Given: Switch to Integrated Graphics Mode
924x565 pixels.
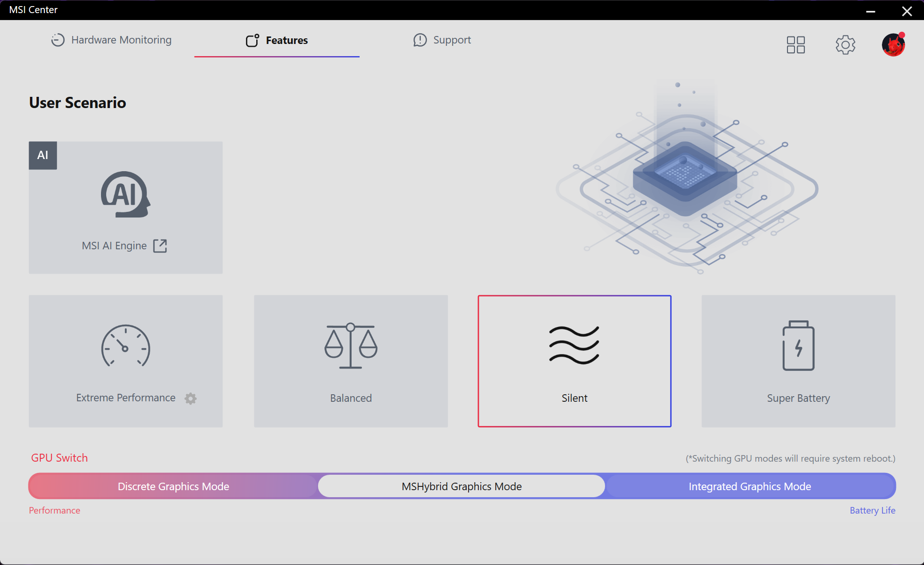Looking at the screenshot, I should [x=750, y=486].
